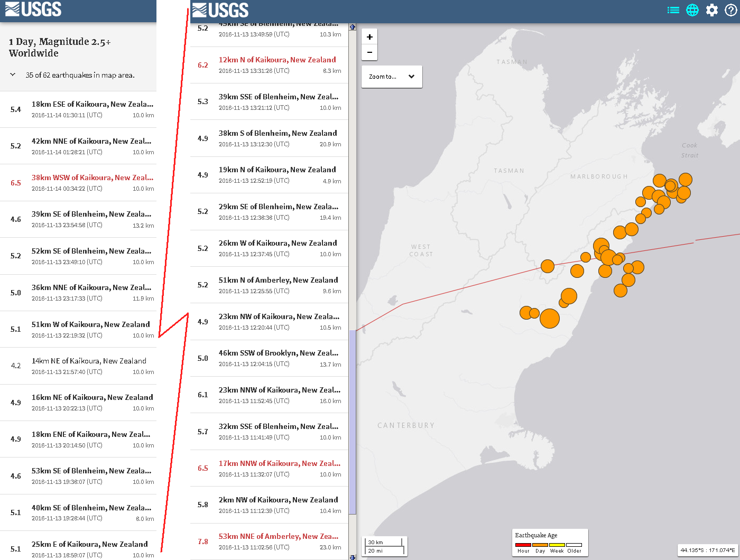Open the 4.9 quake 16km NE of Kaikoura
Screen dimensions: 740x560
(x=78, y=403)
